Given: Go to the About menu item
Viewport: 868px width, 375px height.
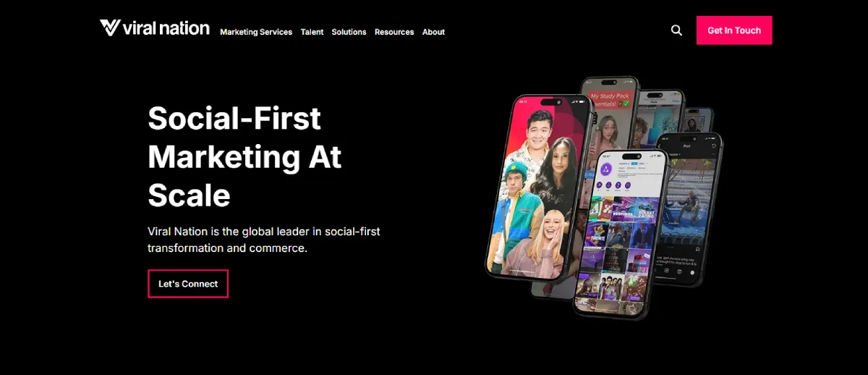Looking at the screenshot, I should point(433,32).
